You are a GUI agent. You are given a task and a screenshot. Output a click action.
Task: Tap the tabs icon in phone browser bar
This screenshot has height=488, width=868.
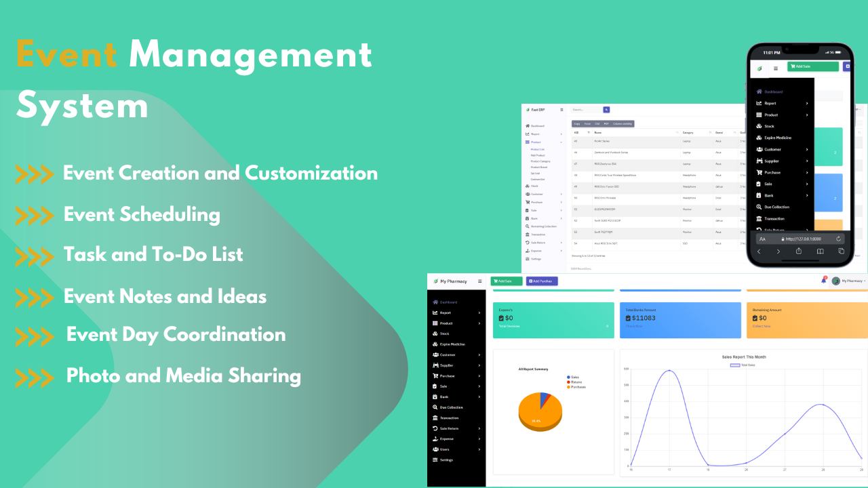841,251
